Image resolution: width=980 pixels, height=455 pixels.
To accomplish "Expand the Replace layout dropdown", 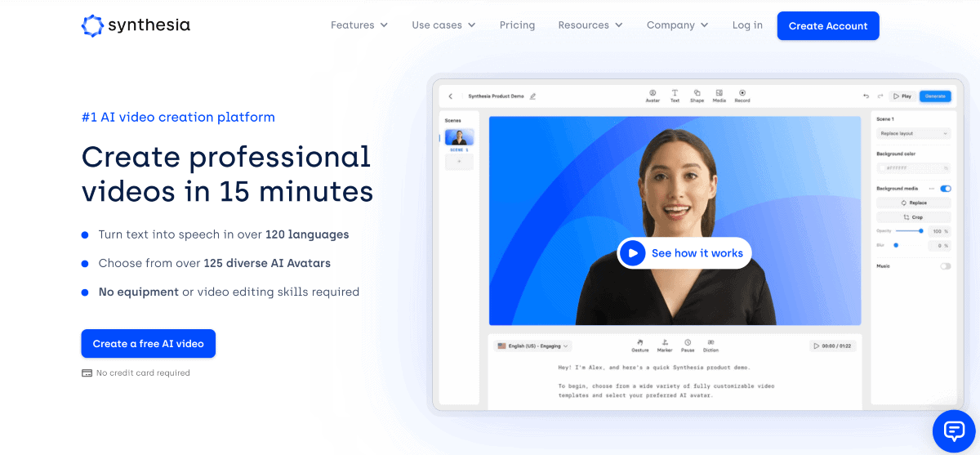I will (x=913, y=133).
